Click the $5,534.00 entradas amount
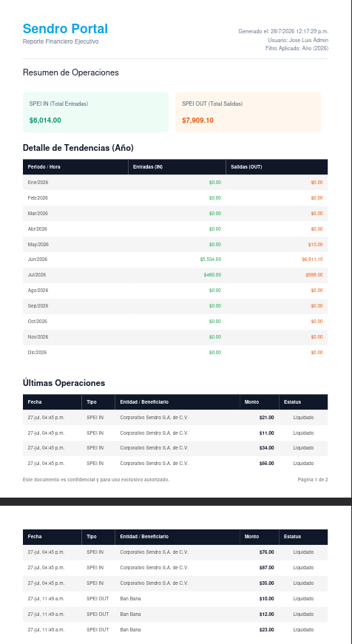The height and width of the screenshot is (644, 352). point(210,260)
